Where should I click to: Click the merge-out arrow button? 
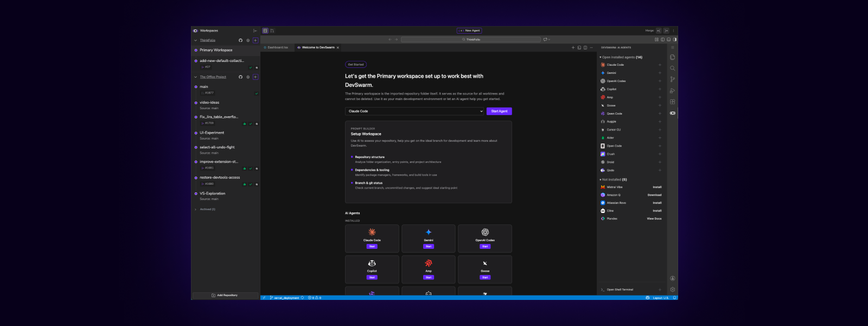[666, 30]
